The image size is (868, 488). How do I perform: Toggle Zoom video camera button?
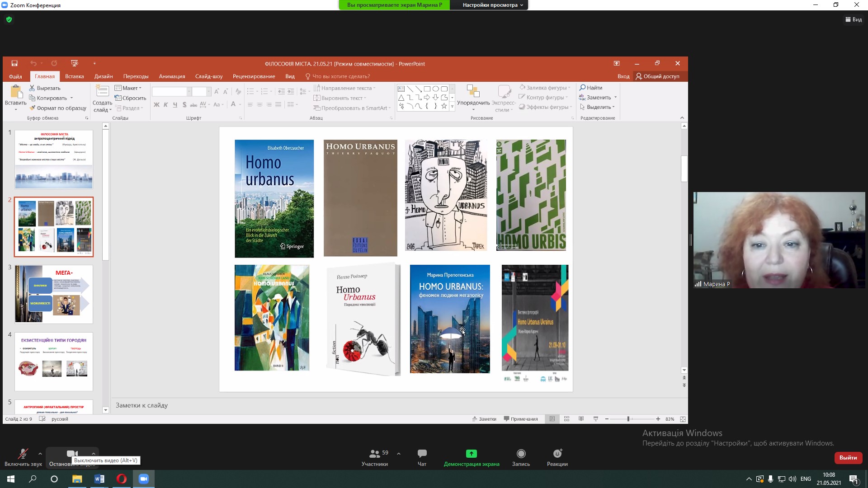click(x=72, y=454)
